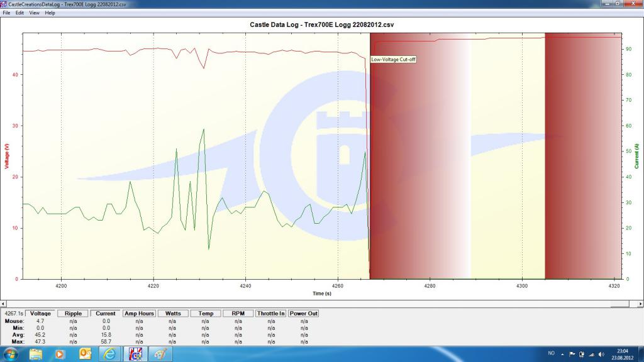Click the Amp Hours column button
644x362 pixels.
pyautogui.click(x=139, y=313)
